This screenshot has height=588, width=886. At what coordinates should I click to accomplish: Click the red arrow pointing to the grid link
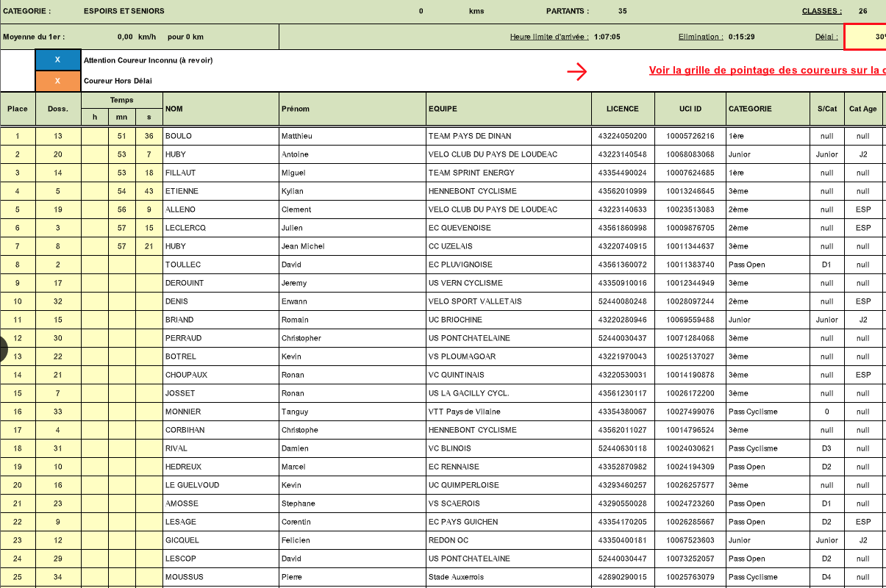(x=577, y=71)
